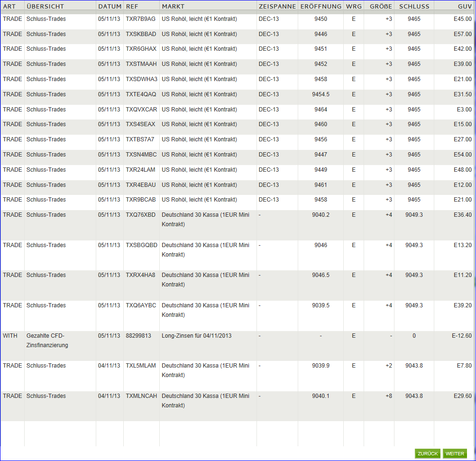This screenshot has height=461, width=476.
Task: Click reference TXMLNCAH
Action: pos(141,396)
